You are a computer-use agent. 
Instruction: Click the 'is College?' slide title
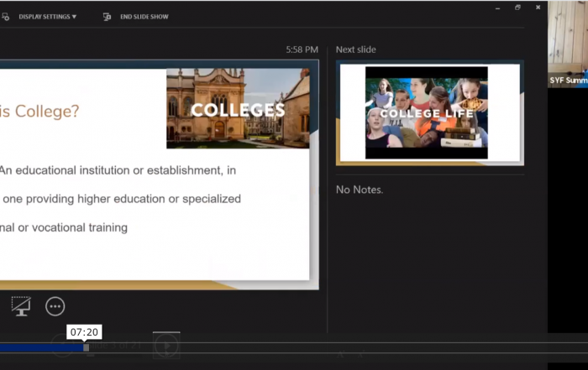[39, 111]
